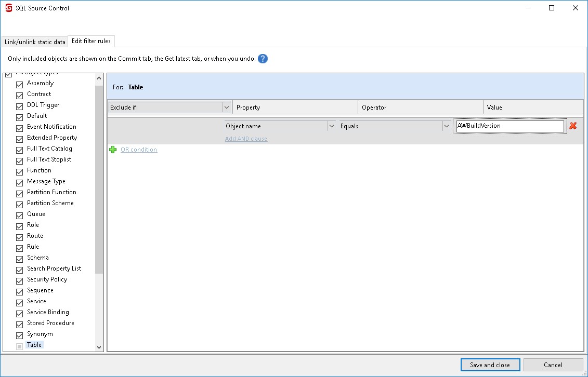
Task: Close the SQL Source Control window
Action: coord(575,8)
